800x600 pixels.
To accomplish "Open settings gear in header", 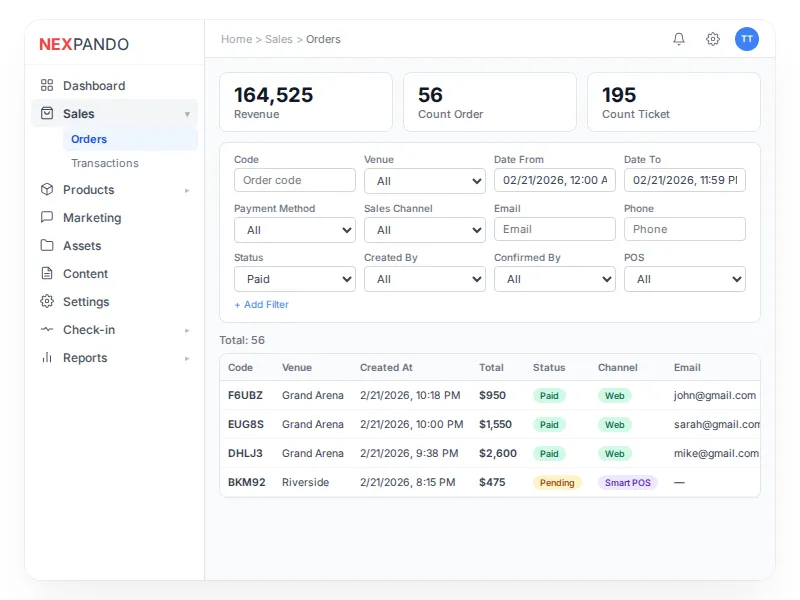I will tap(713, 39).
